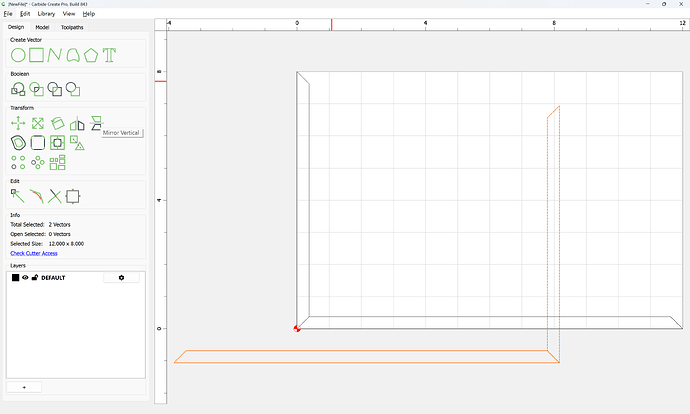Toggle visibility of the DEFAULT layer
The image size is (690, 414).
point(25,278)
